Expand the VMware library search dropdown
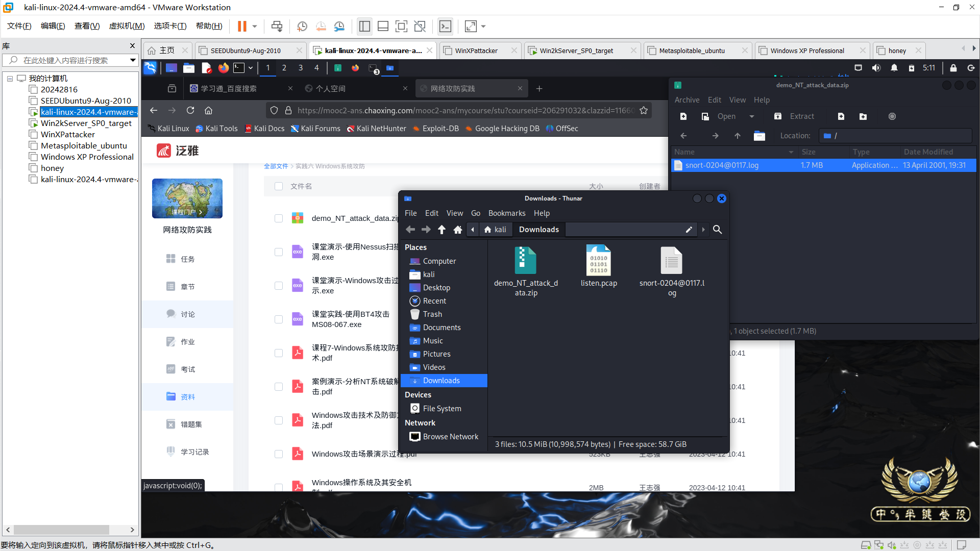 [133, 60]
